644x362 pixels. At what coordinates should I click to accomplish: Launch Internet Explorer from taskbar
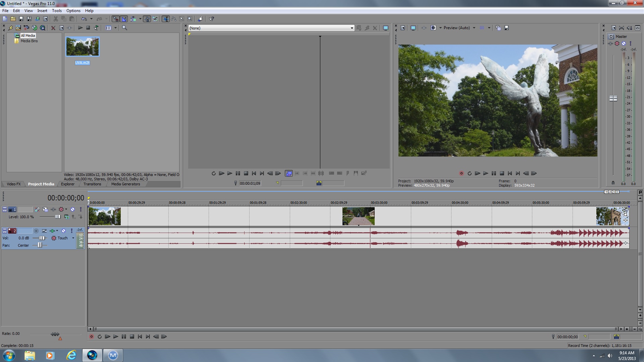coord(71,355)
